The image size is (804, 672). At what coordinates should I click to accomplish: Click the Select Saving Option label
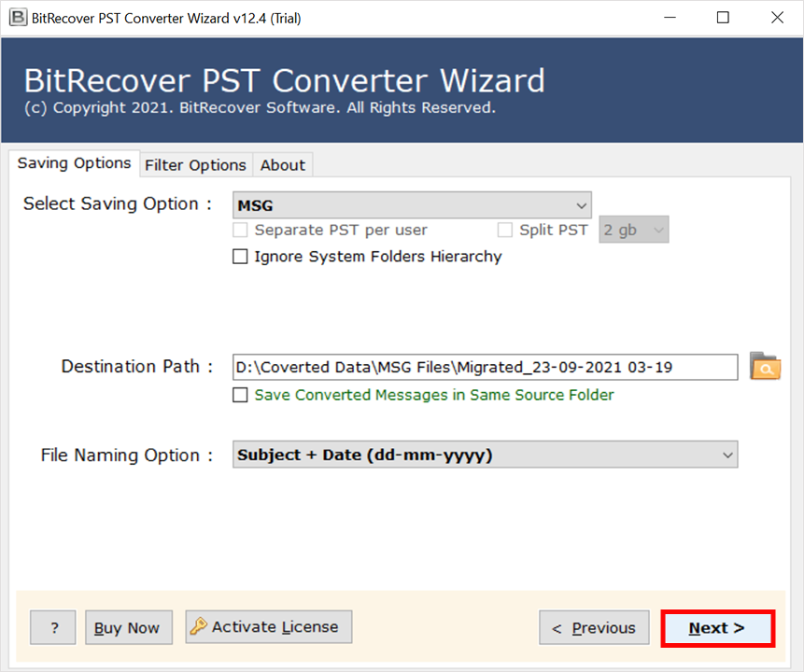click(x=118, y=203)
